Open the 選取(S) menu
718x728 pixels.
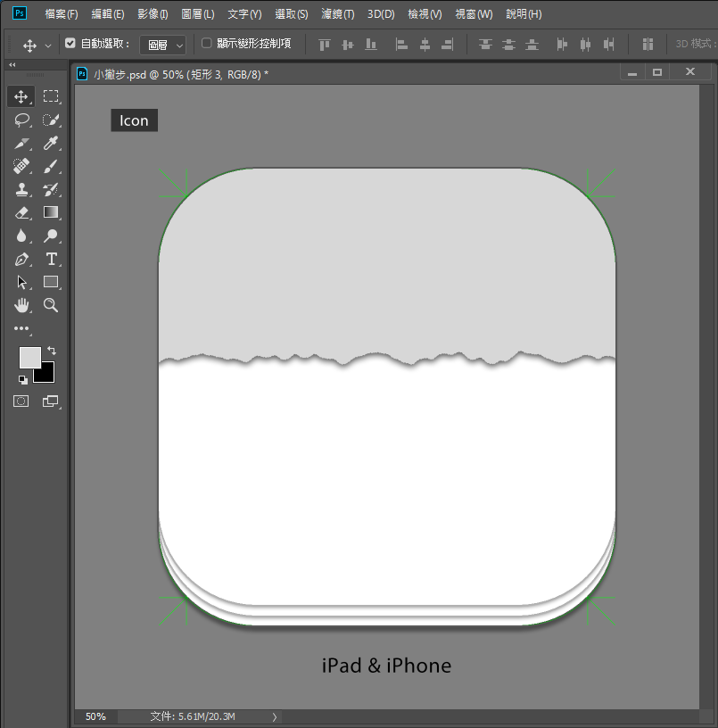point(292,14)
